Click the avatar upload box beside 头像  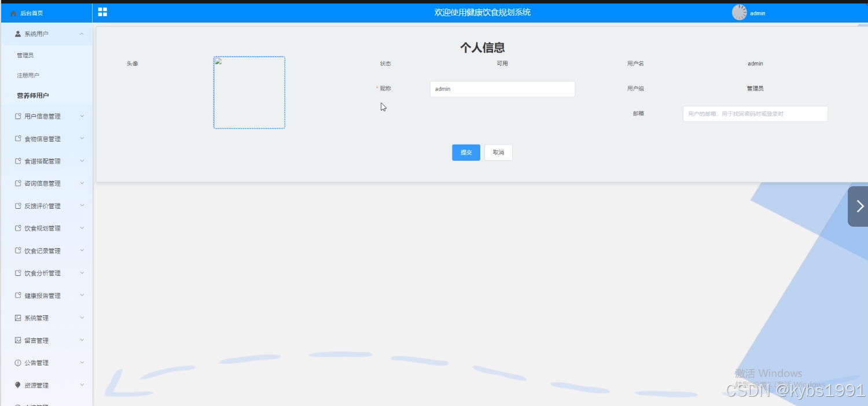click(249, 93)
